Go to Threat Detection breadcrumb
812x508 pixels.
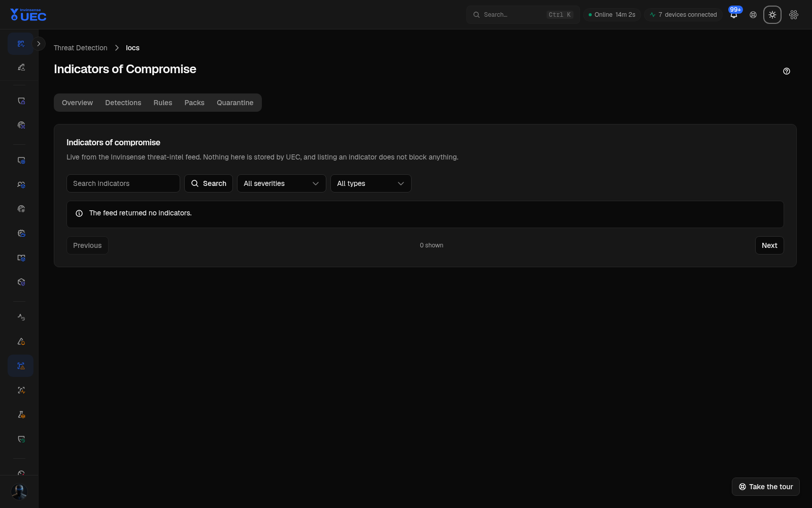point(81,48)
